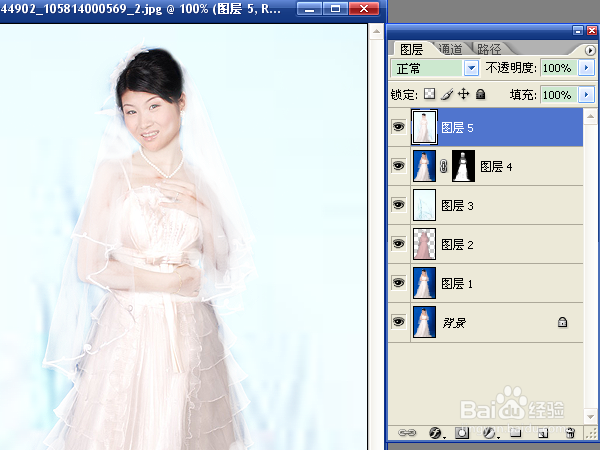Click the link layers icon in the panel footer
Screen dimensions: 600x450
(x=406, y=433)
